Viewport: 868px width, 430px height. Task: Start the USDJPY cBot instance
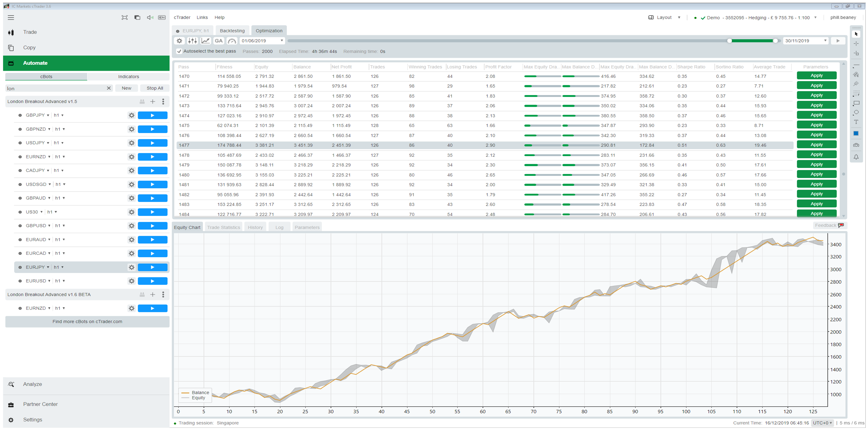tap(152, 143)
